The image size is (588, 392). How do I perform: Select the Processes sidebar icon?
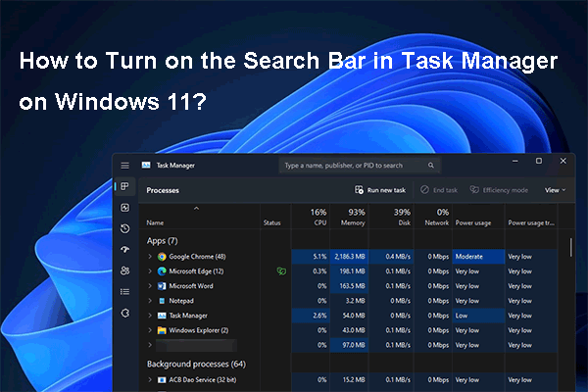tap(124, 186)
